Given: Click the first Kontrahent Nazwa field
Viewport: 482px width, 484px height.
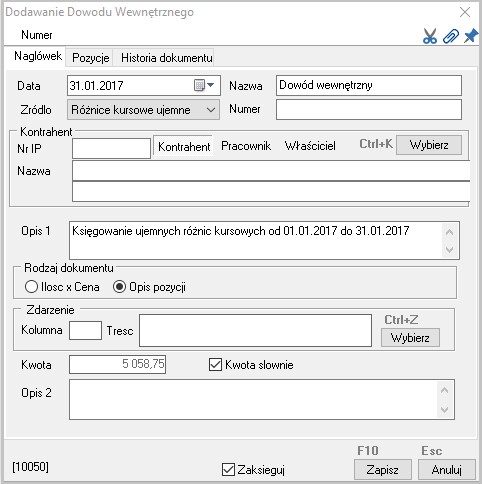Looking at the screenshot, I should click(x=271, y=171).
